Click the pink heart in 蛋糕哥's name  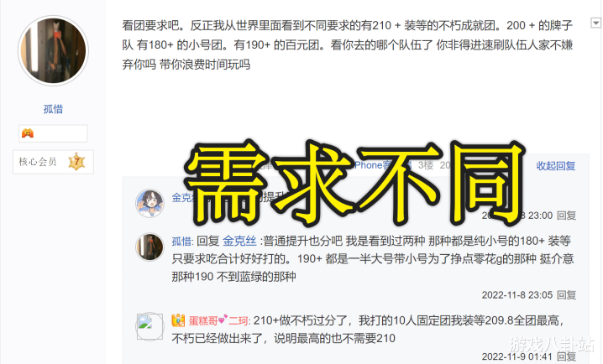[x=223, y=319]
